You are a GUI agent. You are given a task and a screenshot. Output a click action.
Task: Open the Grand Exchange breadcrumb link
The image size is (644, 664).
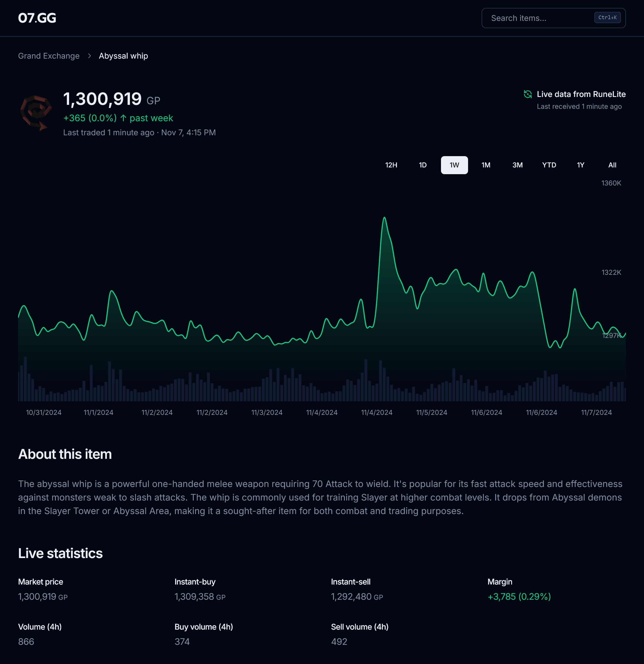click(49, 56)
